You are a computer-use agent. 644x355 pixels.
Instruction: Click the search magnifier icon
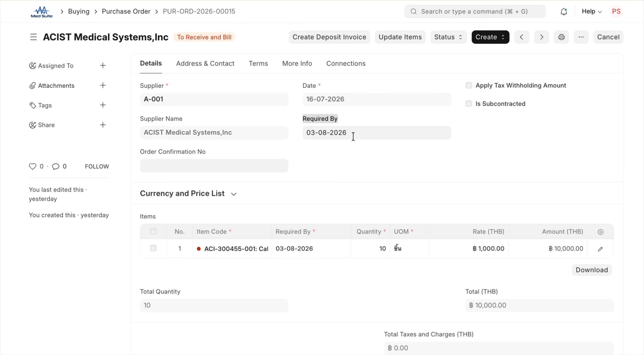(414, 12)
